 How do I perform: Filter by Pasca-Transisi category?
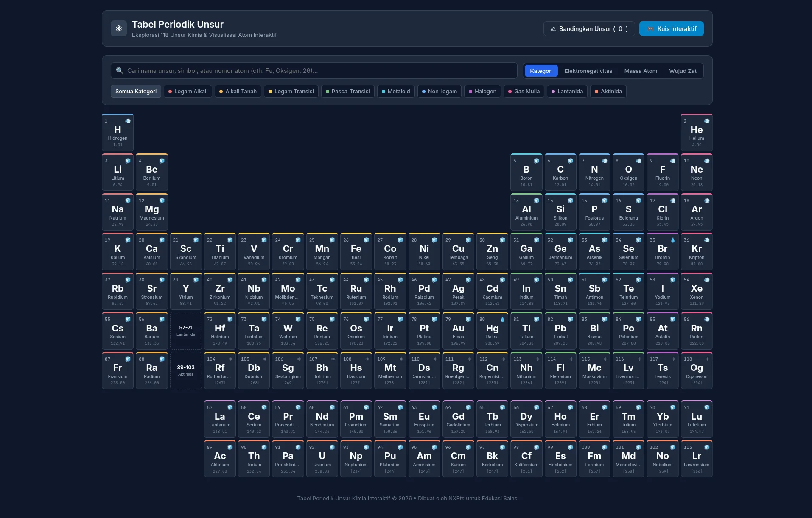pos(347,91)
